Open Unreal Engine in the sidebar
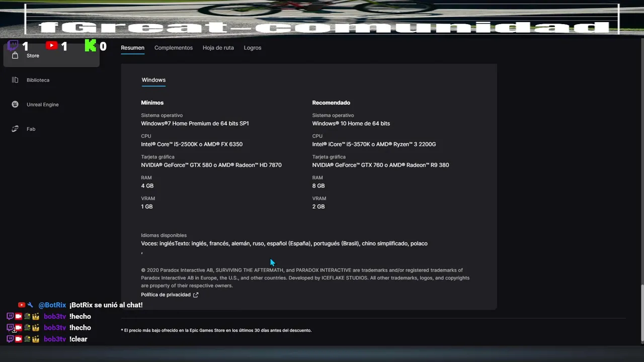The image size is (644, 362). 43,105
